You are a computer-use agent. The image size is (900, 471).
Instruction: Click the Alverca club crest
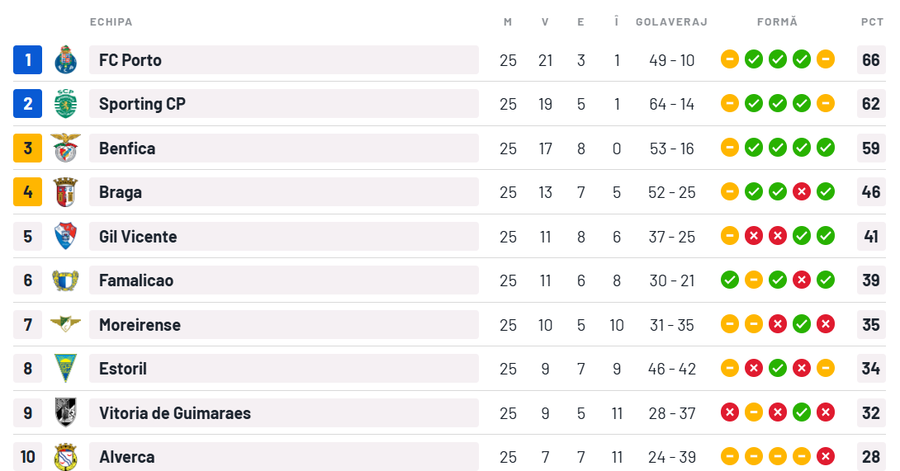pos(65,457)
